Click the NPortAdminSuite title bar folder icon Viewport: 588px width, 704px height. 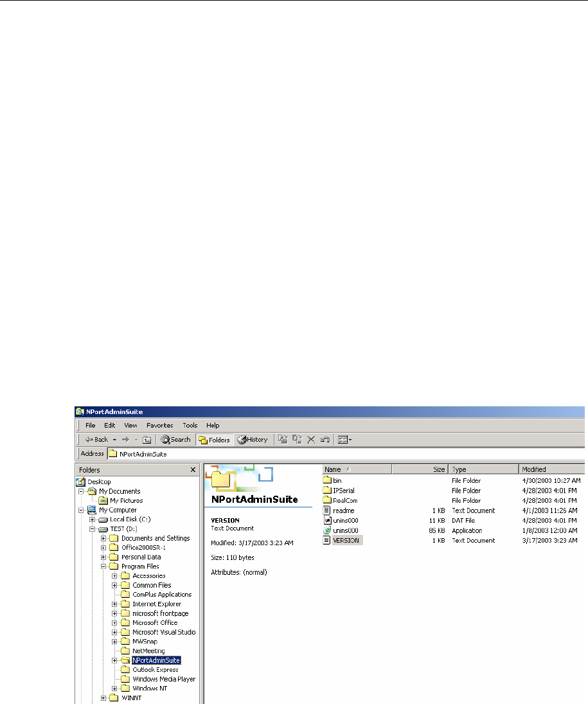tap(80, 411)
